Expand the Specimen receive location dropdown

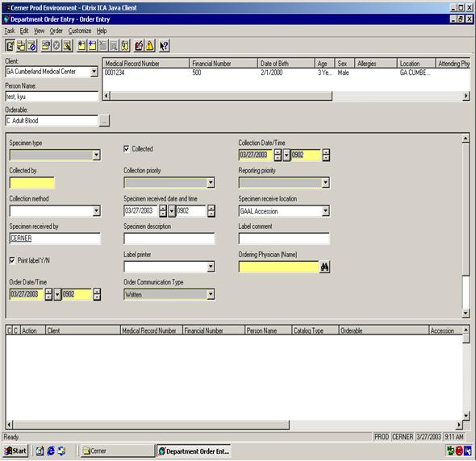[325, 211]
